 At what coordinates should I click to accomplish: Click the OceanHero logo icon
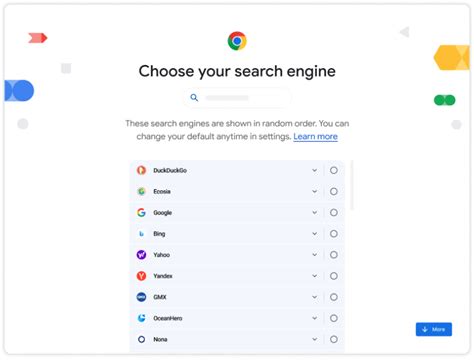coord(141,318)
